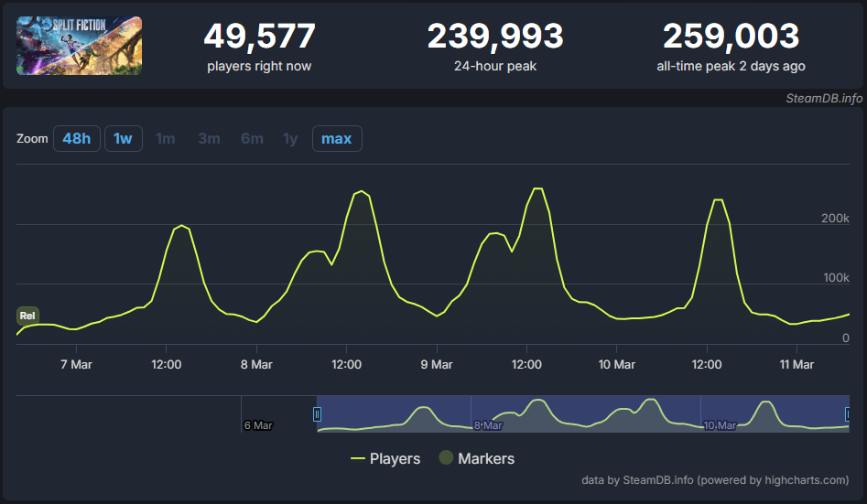Click the yellow Players legend line icon

click(x=358, y=458)
